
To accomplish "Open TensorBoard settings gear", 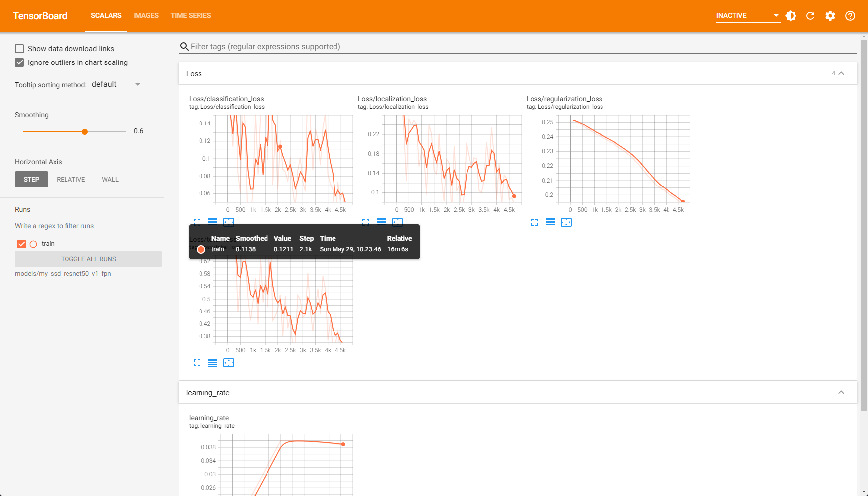I will point(830,16).
